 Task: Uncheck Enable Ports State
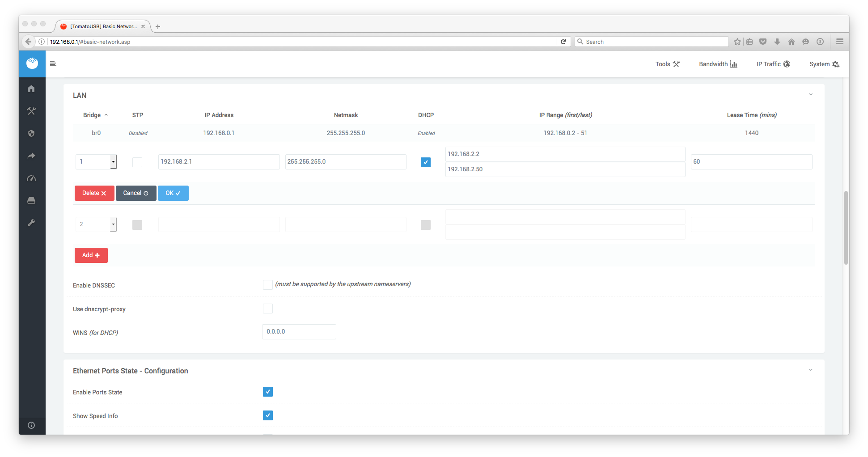click(268, 392)
